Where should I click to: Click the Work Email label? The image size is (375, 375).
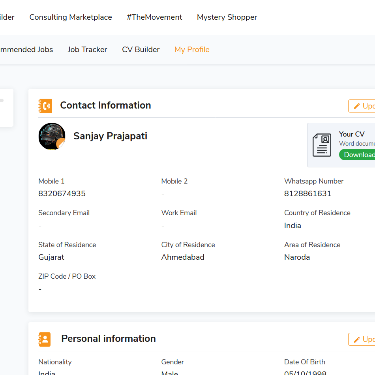(x=179, y=213)
